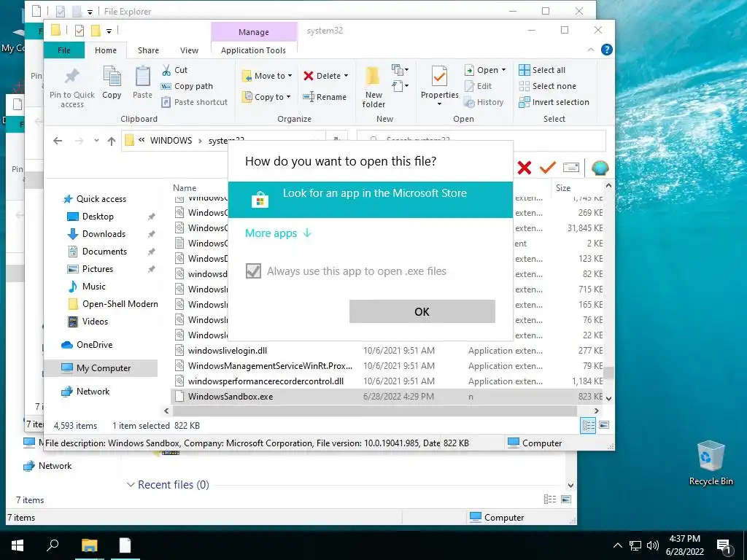Select OneDrive in navigation pane
Screen dimensions: 747x560
[x=94, y=345]
